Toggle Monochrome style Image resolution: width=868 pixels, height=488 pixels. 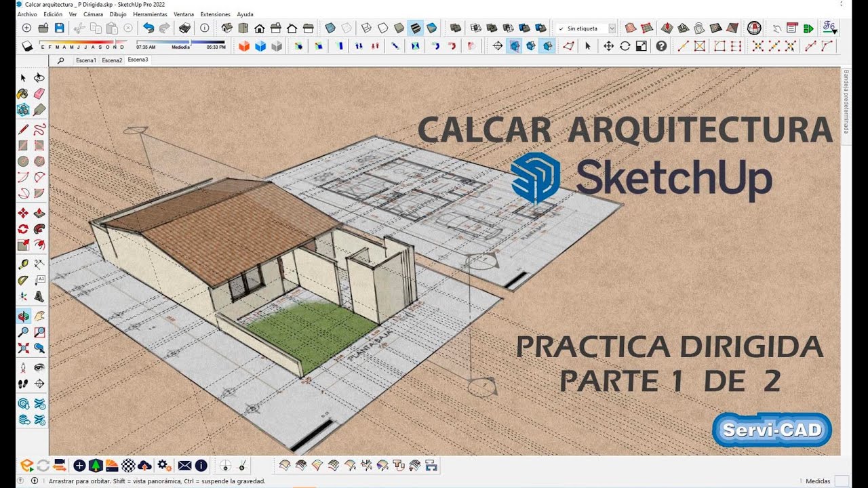pyautogui.click(x=432, y=28)
